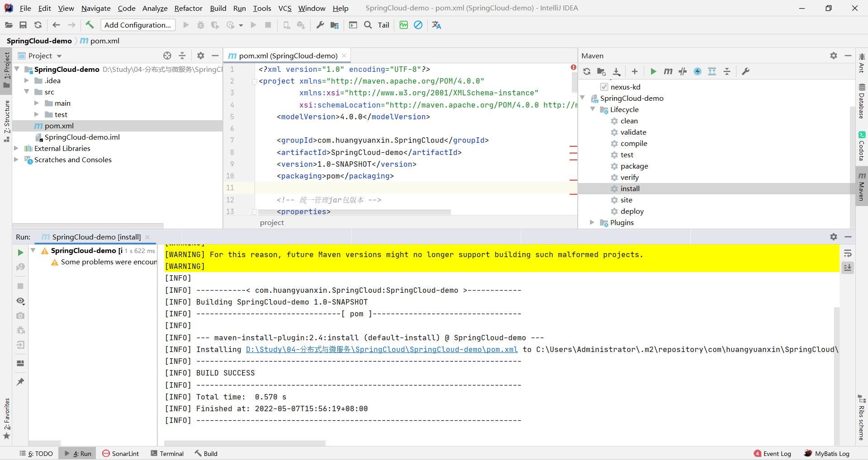Click Add Configuration button
The width and height of the screenshot is (868, 460).
point(138,25)
